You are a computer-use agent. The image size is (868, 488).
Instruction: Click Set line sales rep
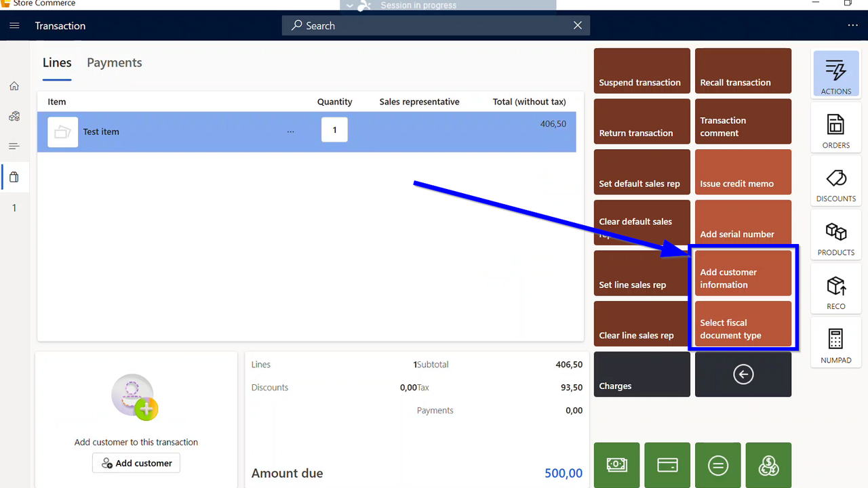tap(642, 273)
